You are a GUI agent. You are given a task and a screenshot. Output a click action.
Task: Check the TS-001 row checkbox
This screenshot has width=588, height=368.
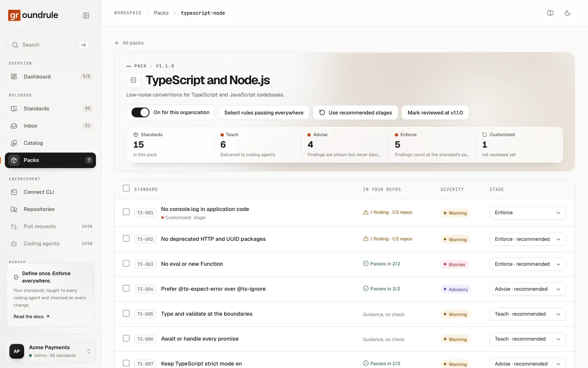pyautogui.click(x=126, y=212)
